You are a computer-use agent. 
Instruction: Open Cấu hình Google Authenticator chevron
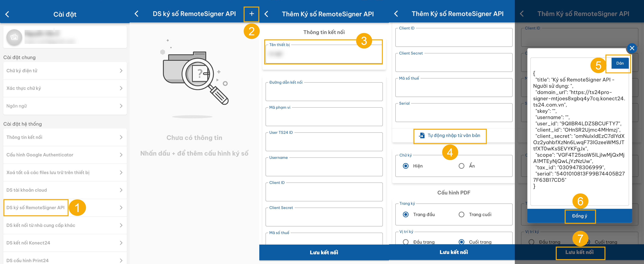click(121, 155)
